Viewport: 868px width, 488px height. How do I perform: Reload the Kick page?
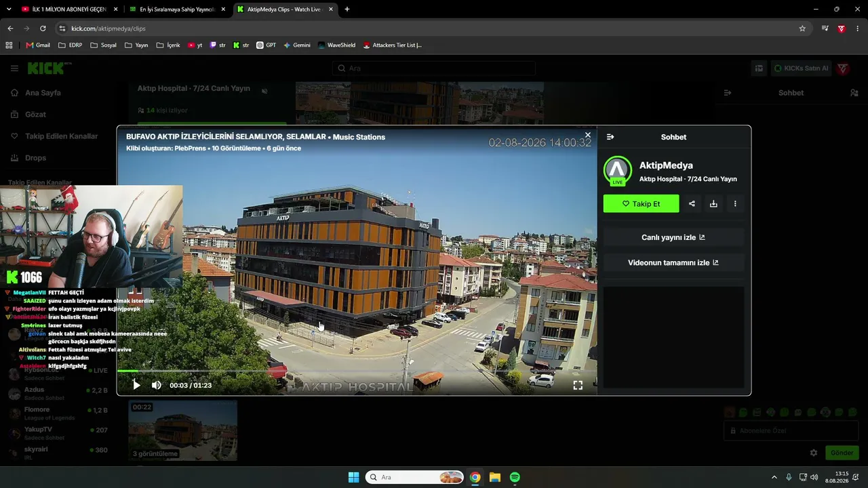click(x=43, y=28)
